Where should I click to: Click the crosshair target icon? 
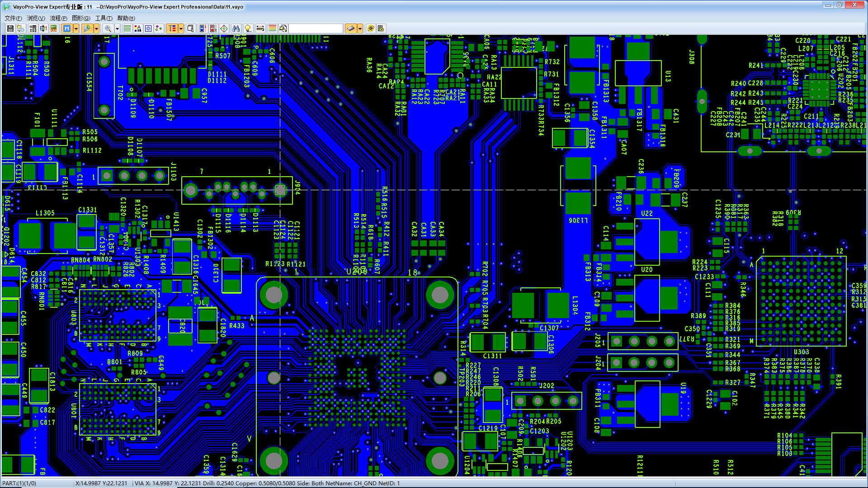(x=224, y=28)
